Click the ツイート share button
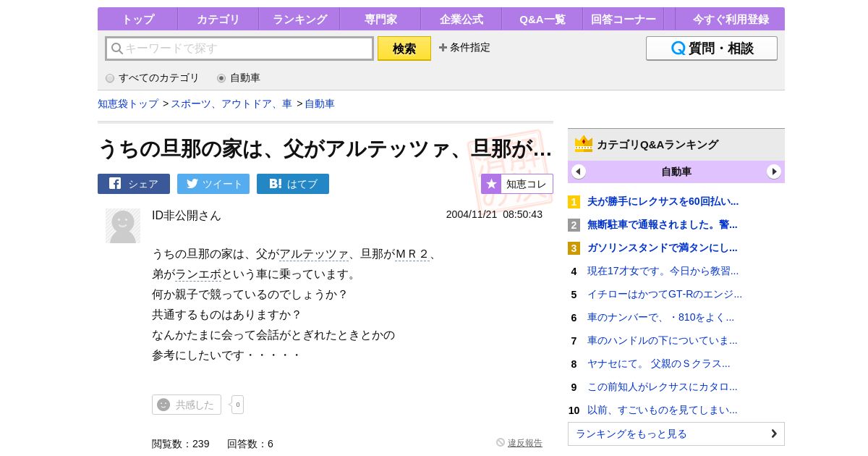The height and width of the screenshot is (456, 868). [213, 184]
